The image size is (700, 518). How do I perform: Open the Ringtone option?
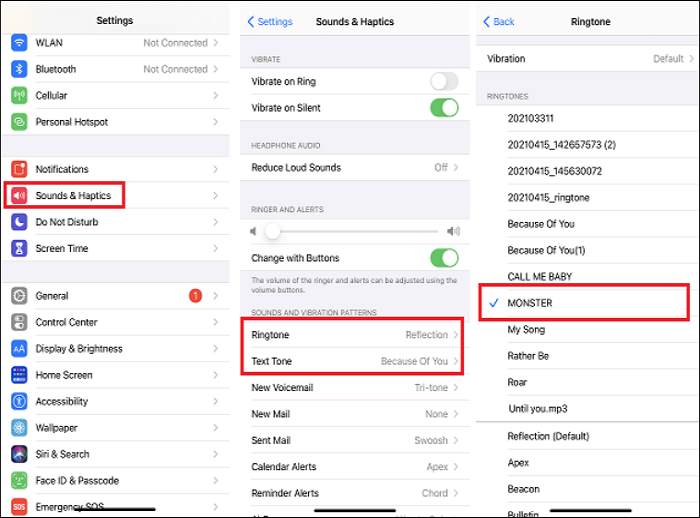tap(355, 335)
